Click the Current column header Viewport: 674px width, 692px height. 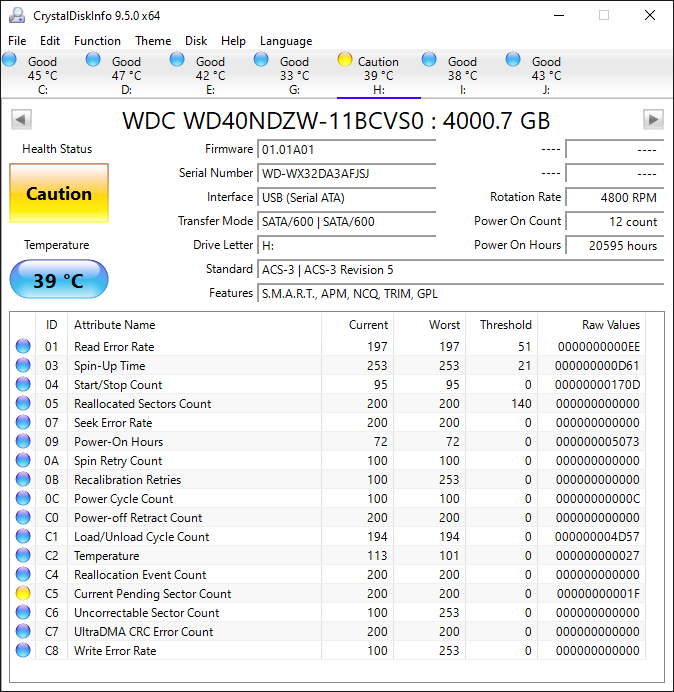(358, 325)
